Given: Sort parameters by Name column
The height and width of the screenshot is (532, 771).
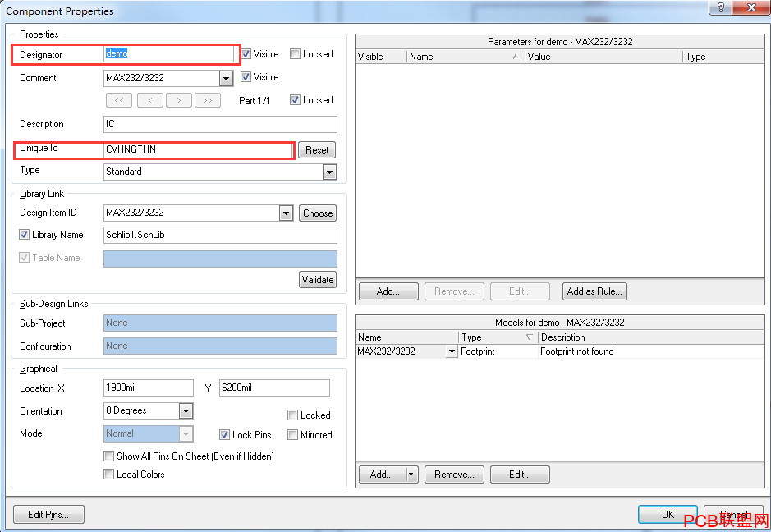Looking at the screenshot, I should point(466,57).
